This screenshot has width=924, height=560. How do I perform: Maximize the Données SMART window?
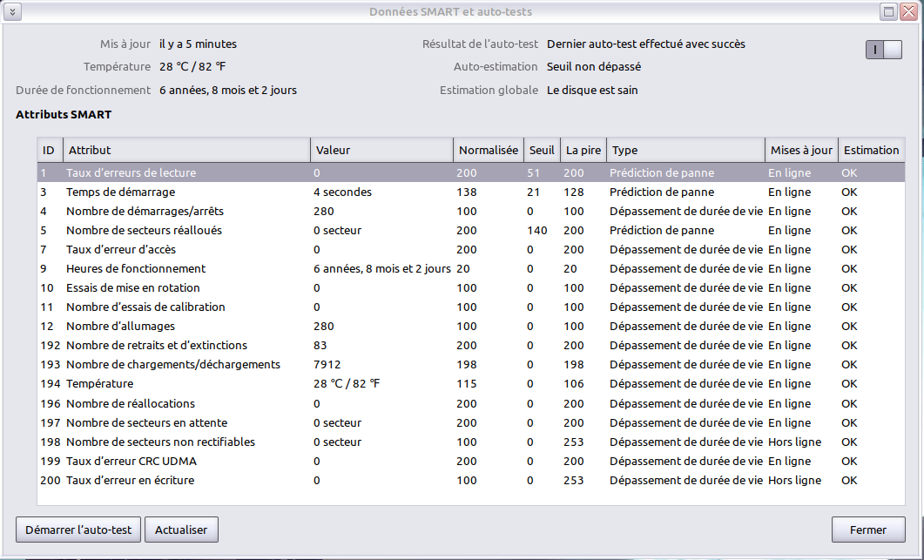coord(888,12)
